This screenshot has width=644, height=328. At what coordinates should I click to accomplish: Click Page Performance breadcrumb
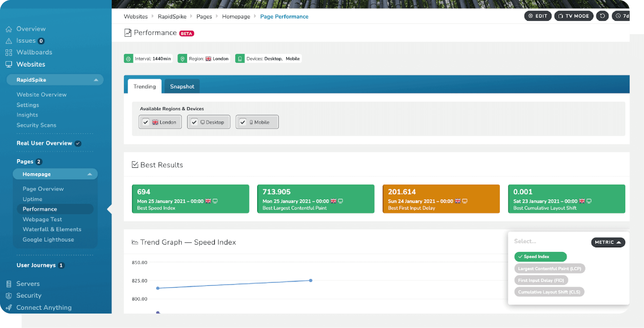click(x=284, y=17)
